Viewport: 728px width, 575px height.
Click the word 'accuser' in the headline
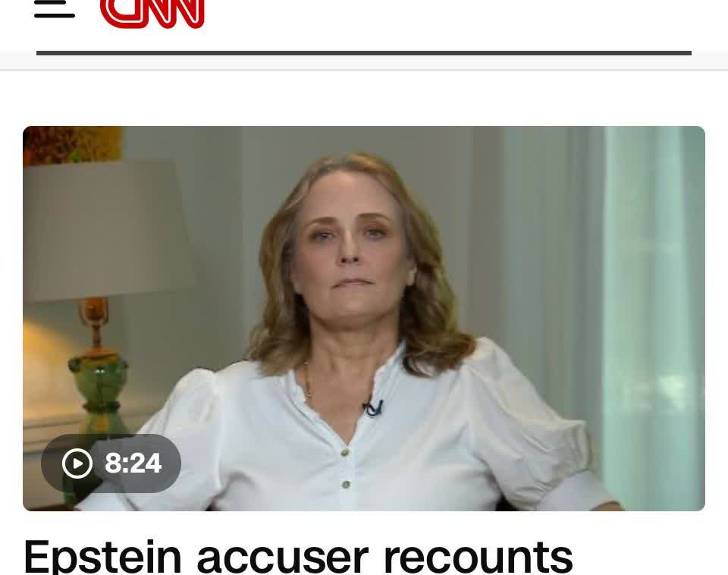click(283, 557)
